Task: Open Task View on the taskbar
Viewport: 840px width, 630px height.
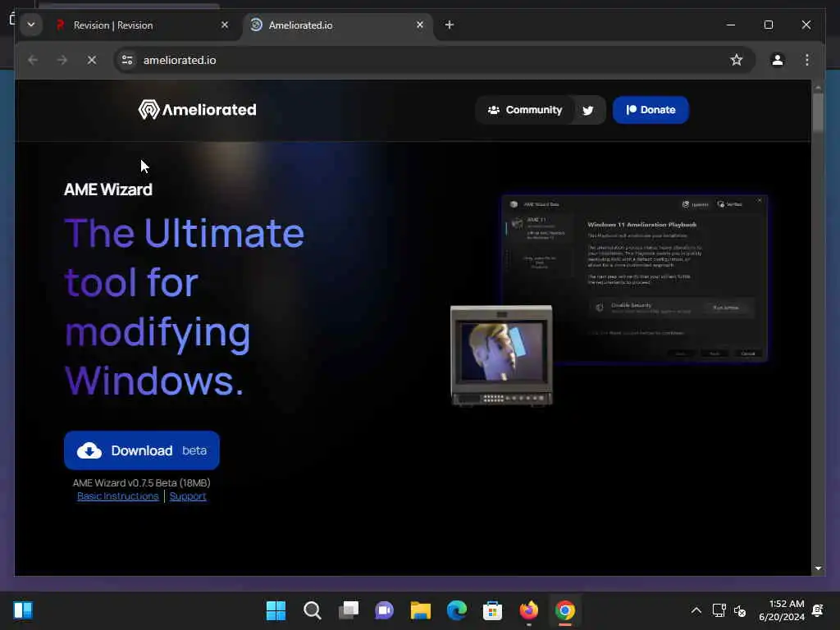Action: (x=348, y=610)
